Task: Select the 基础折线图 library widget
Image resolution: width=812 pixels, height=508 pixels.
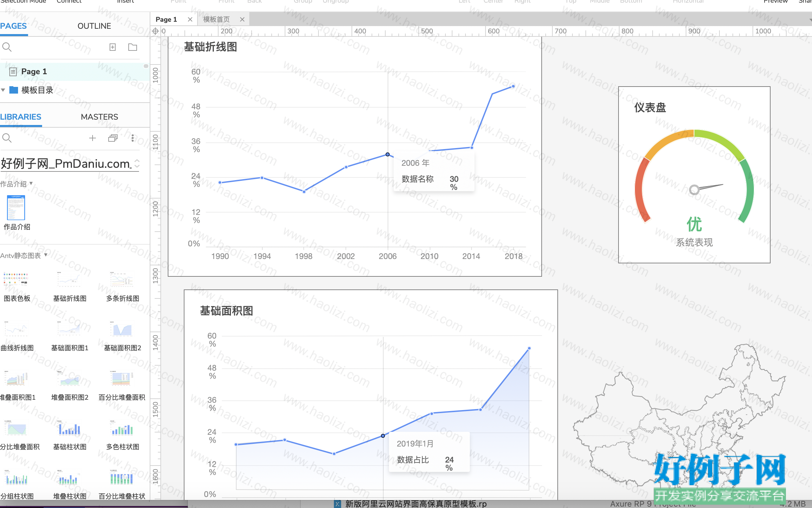Action: click(70, 287)
